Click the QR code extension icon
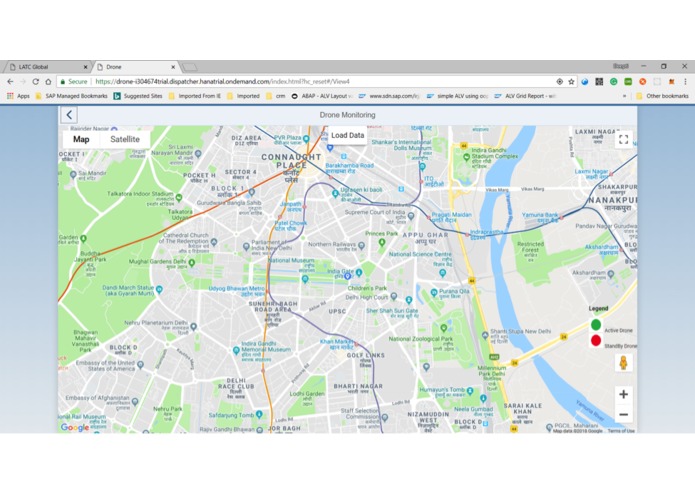The height and width of the screenshot is (494, 695). tap(599, 82)
